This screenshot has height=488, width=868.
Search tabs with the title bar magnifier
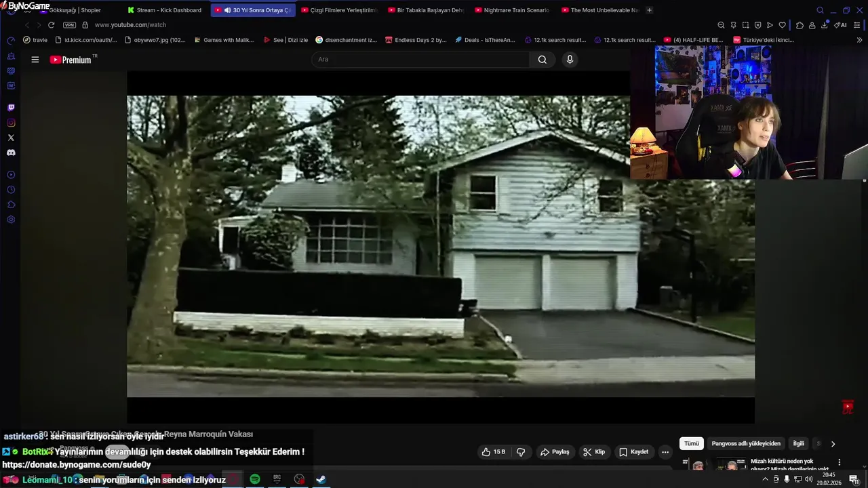pyautogui.click(x=820, y=10)
